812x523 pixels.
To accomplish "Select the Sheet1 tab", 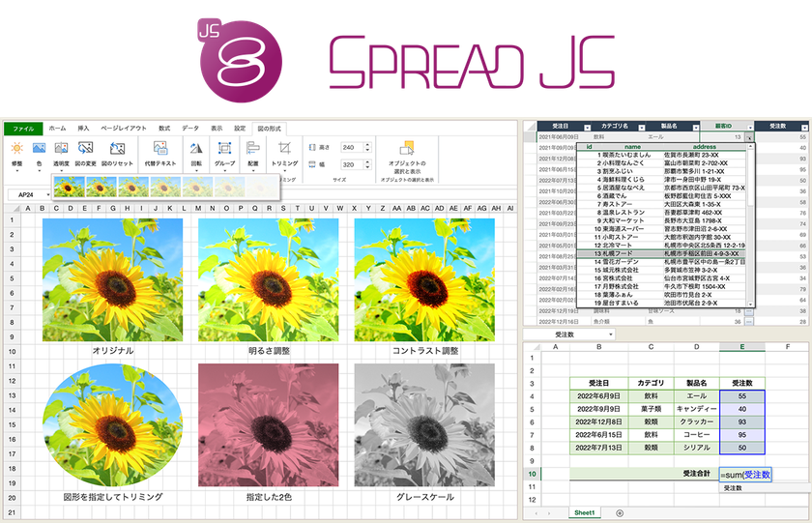I will [584, 512].
